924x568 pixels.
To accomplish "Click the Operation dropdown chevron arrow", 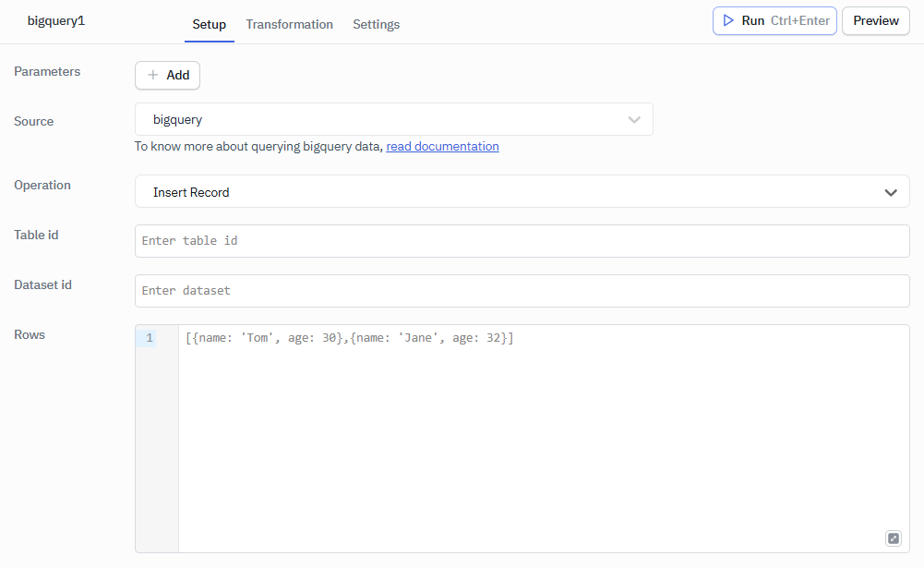I will click(891, 192).
